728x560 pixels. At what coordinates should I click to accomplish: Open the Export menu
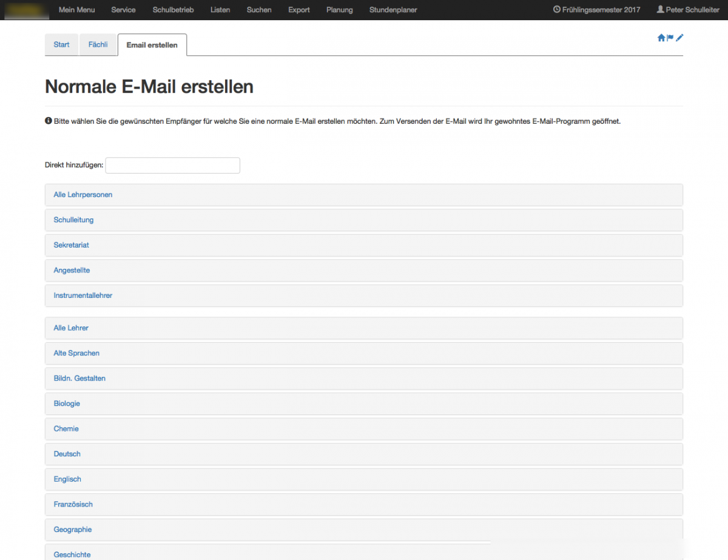coord(299,10)
